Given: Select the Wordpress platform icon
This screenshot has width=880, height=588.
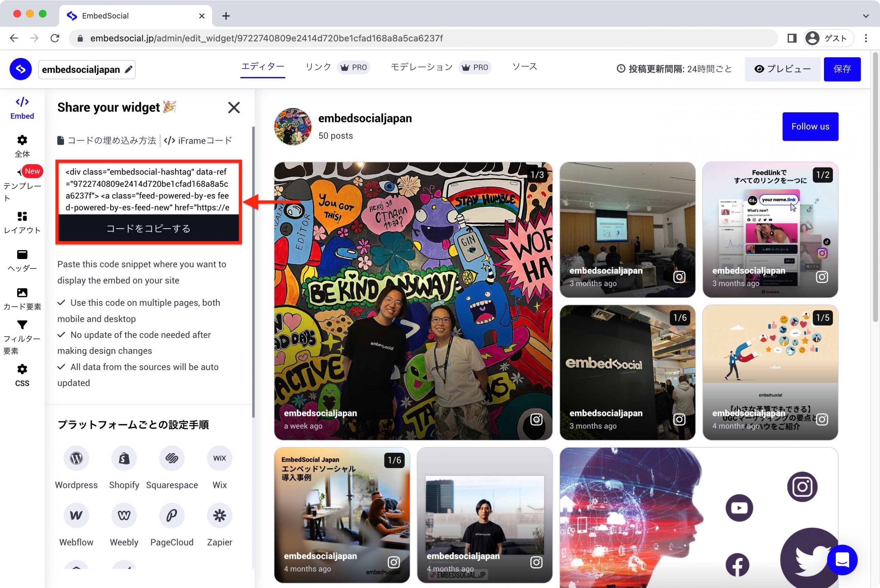Looking at the screenshot, I should [76, 458].
